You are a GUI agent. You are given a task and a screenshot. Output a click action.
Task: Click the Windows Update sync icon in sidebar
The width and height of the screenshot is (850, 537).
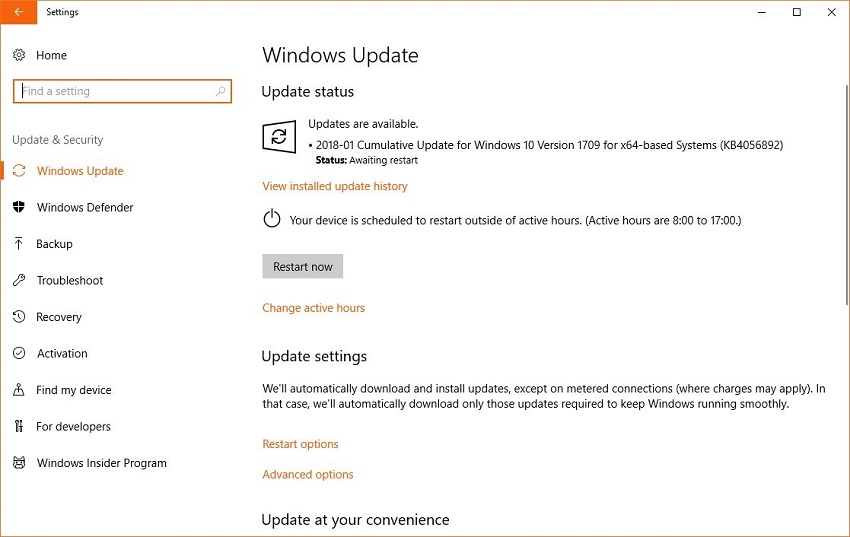coord(19,171)
